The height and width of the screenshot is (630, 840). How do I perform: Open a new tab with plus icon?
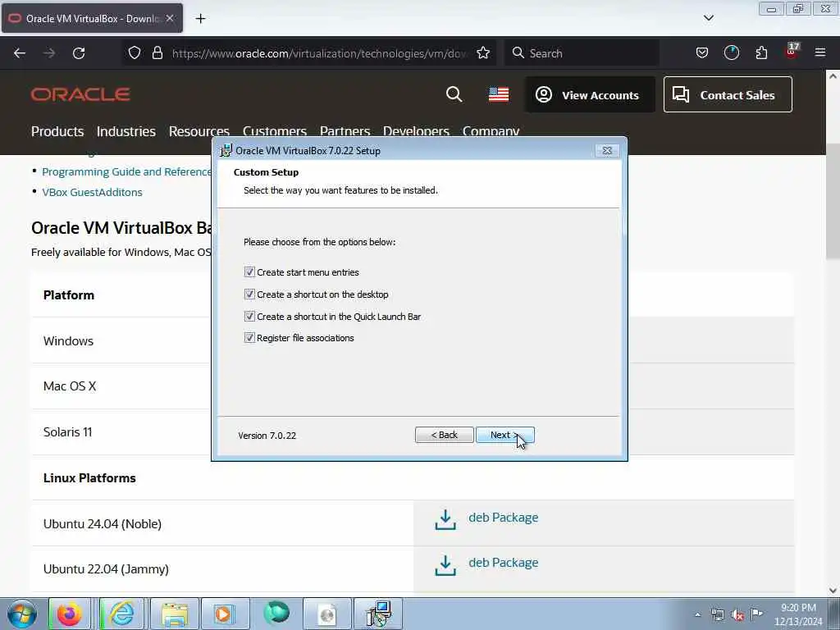coord(200,19)
